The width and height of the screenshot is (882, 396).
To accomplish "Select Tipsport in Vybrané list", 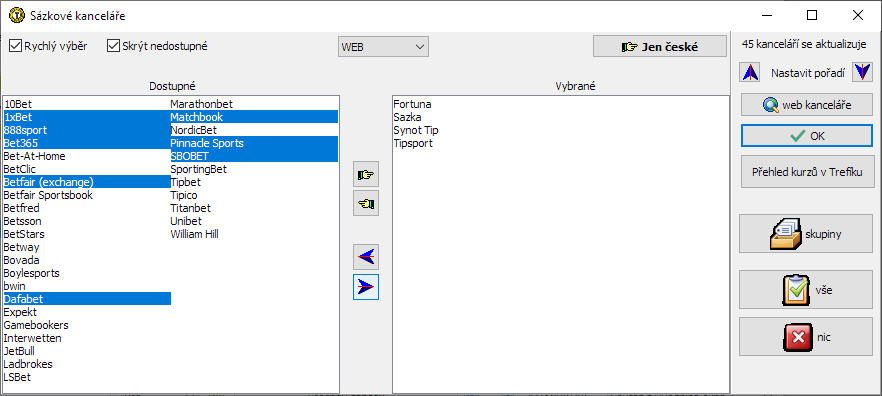I will click(x=560, y=143).
